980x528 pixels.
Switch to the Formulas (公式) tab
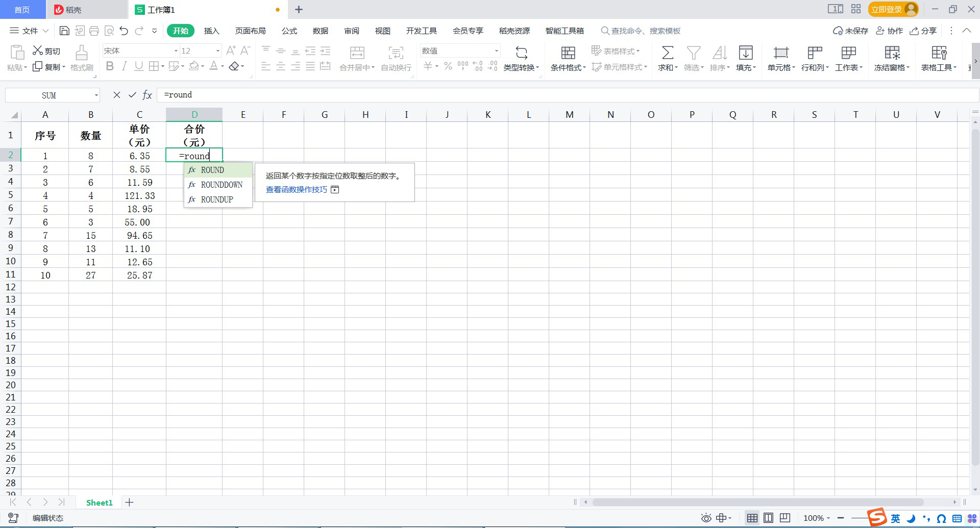coord(289,31)
